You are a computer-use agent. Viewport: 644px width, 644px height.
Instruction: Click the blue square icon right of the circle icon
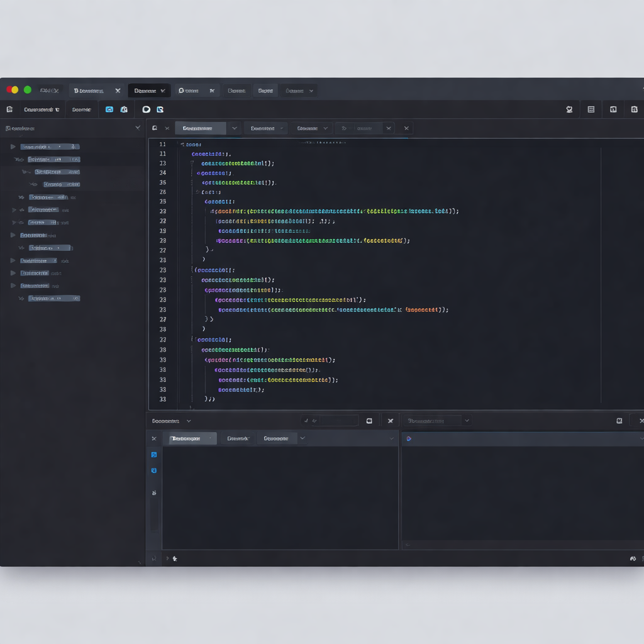pos(160,109)
